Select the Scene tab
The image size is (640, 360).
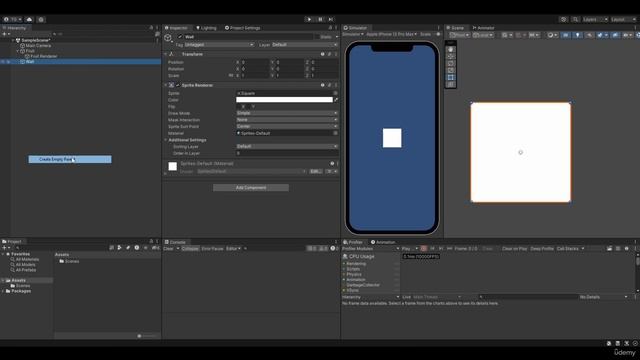coord(456,28)
